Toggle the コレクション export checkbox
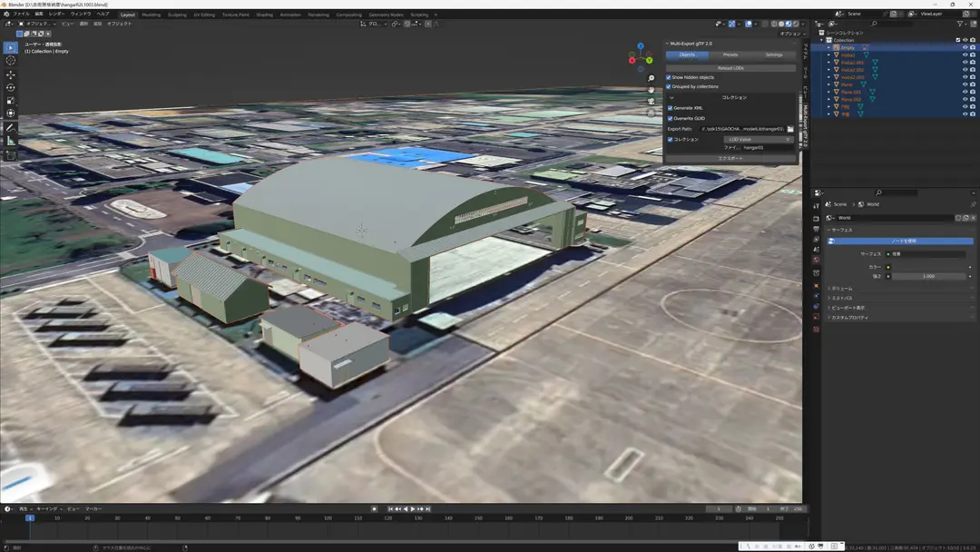The width and height of the screenshot is (980, 552). 671,140
